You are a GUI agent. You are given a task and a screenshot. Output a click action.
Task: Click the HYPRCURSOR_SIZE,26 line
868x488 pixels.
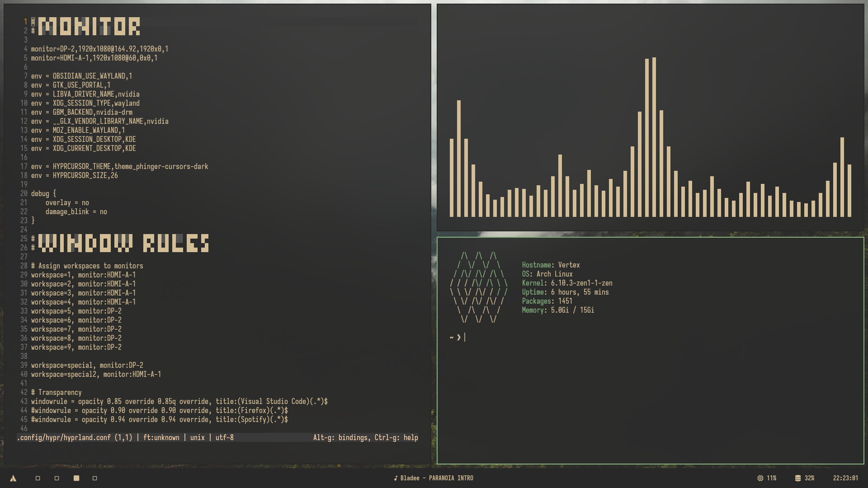tap(74, 175)
